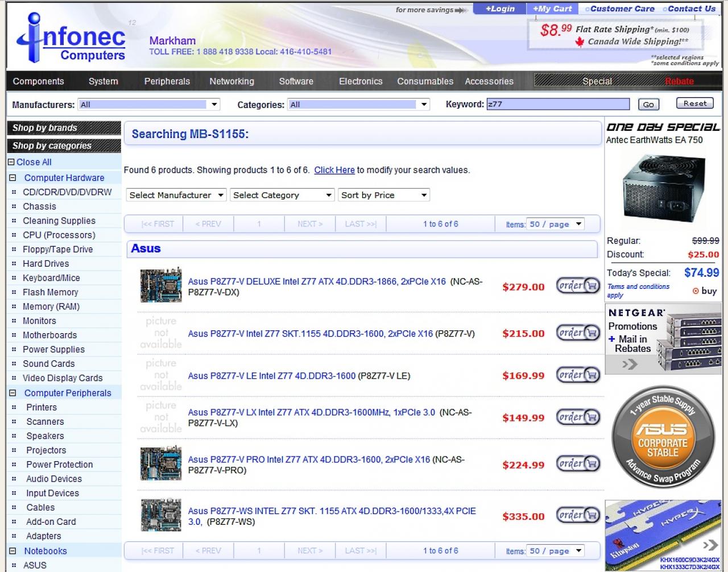728x572 pixels.
Task: Click the 'Click Here' modify search link
Action: tap(334, 170)
